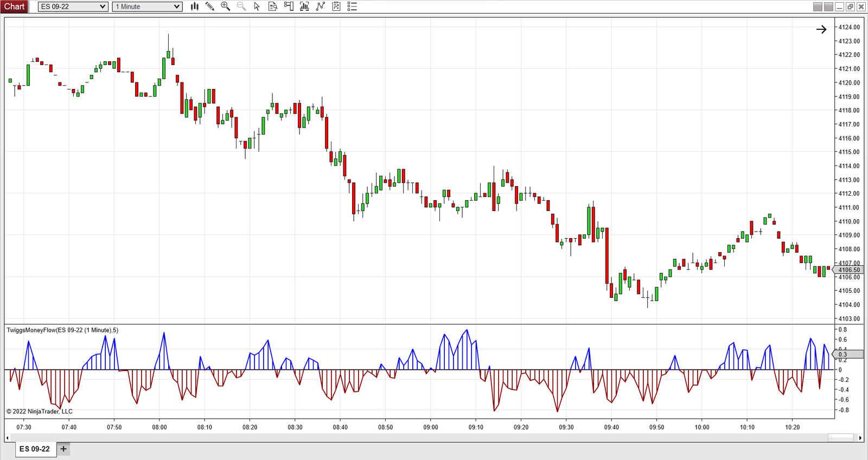Click the scroll left arrow at bottom

pyautogui.click(x=7, y=438)
